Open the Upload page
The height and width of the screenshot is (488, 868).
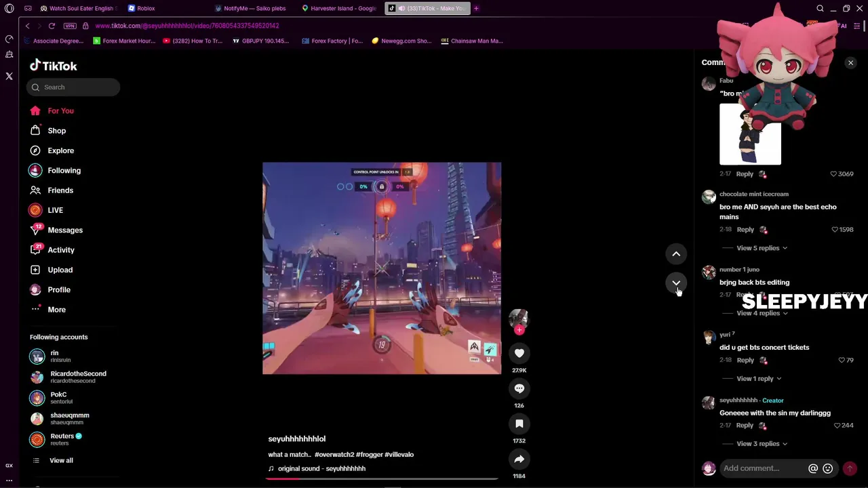(x=60, y=270)
